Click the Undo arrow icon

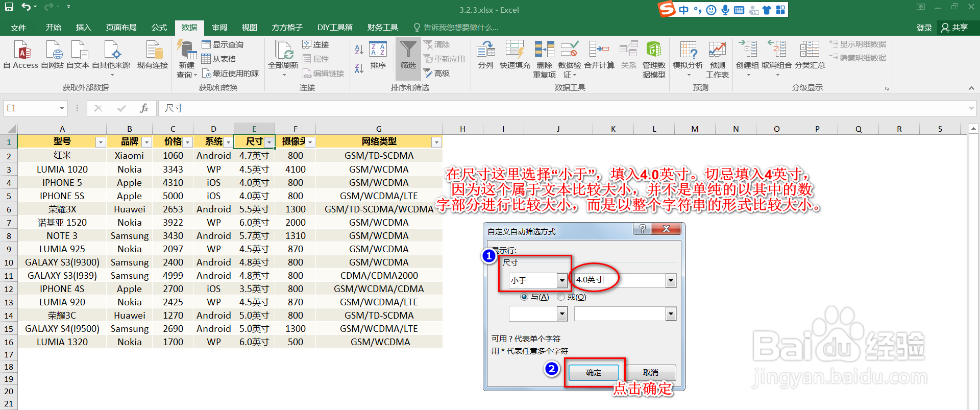click(x=26, y=7)
